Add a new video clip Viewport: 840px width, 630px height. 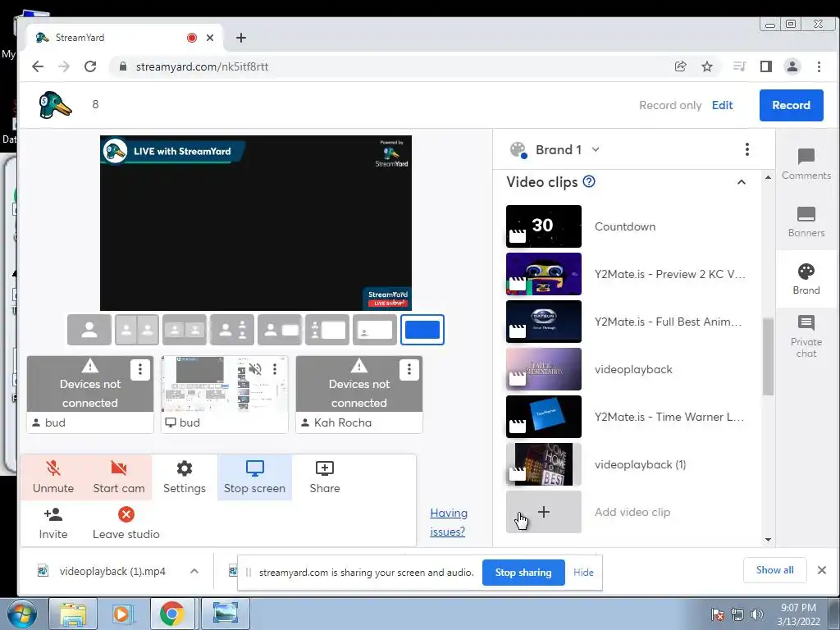tap(544, 512)
